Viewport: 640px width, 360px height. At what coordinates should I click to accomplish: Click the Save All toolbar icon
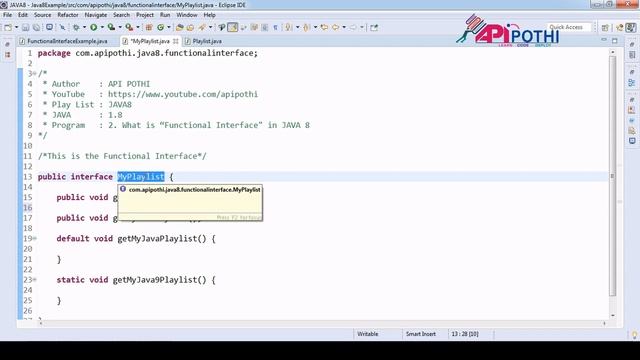point(36,27)
